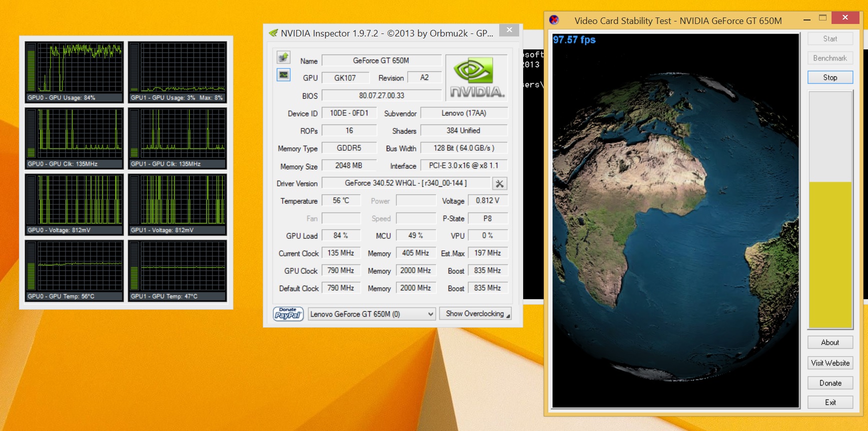Click the yellow load progress bar
The height and width of the screenshot is (431, 868).
pyautogui.click(x=830, y=210)
